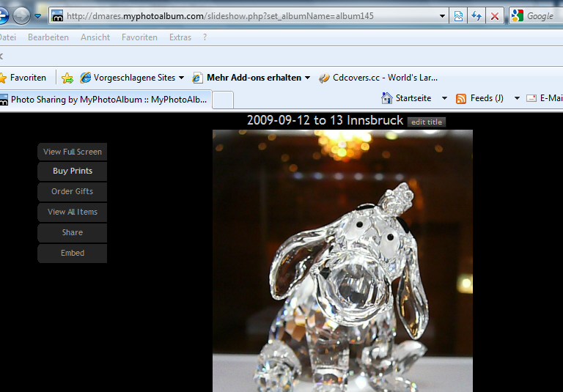Click the browser Forward navigation arrow
The image size is (563, 392).
click(x=21, y=15)
